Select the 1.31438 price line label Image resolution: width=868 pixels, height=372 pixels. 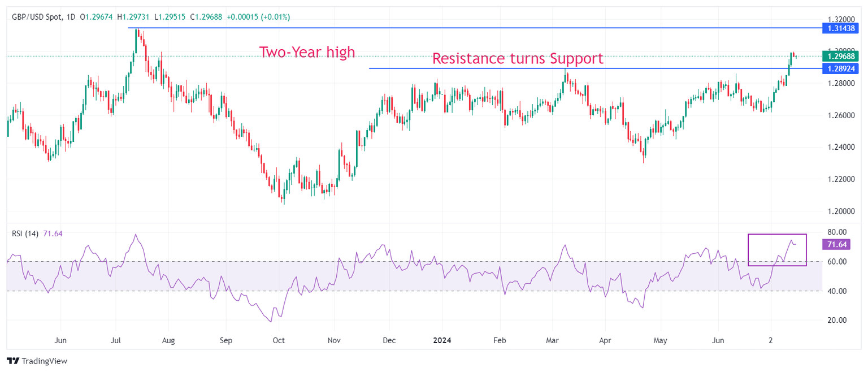[841, 28]
